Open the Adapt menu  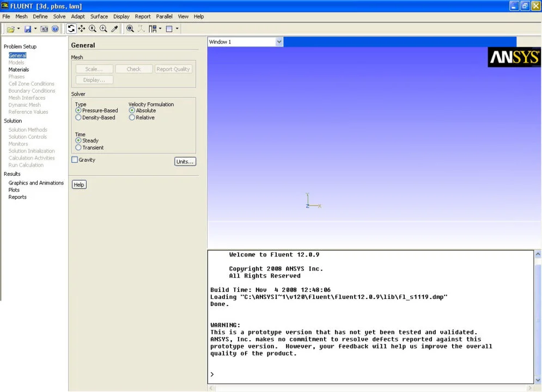coord(78,16)
